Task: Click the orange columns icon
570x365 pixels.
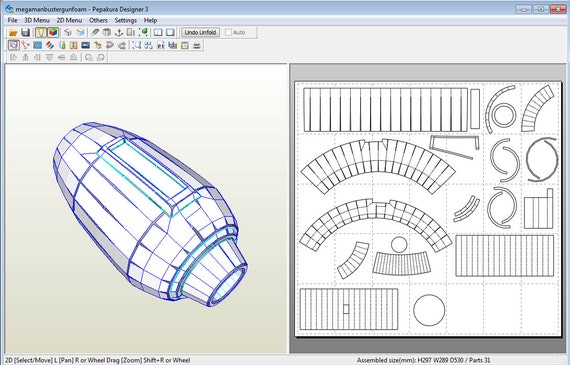Action: tap(73, 45)
